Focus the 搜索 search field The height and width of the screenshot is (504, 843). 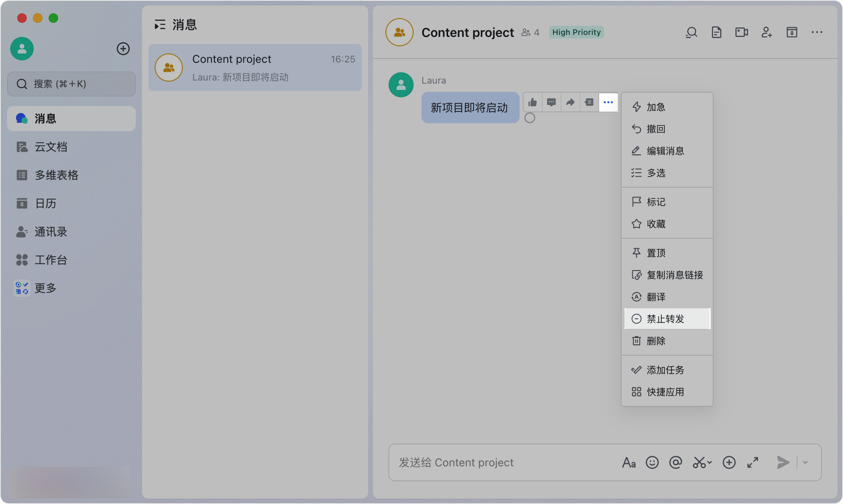pos(71,84)
